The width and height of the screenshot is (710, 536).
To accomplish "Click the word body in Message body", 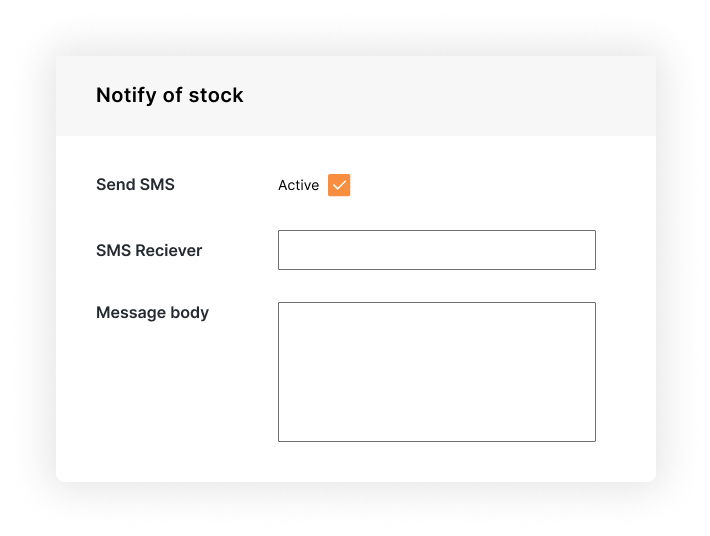I will (x=190, y=313).
